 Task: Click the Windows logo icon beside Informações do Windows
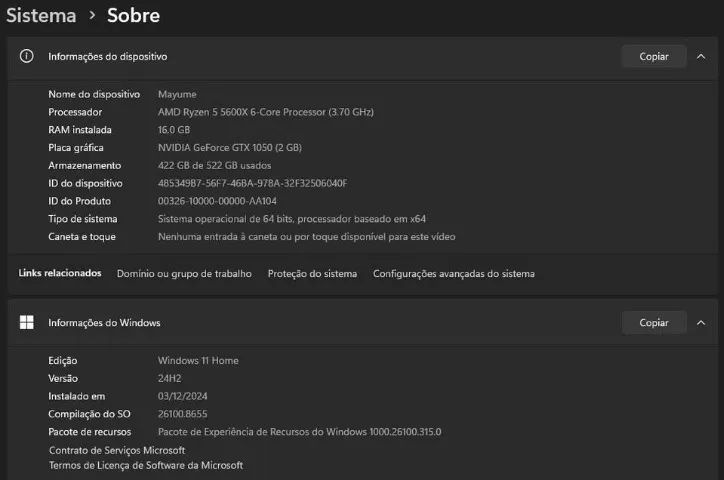27,322
